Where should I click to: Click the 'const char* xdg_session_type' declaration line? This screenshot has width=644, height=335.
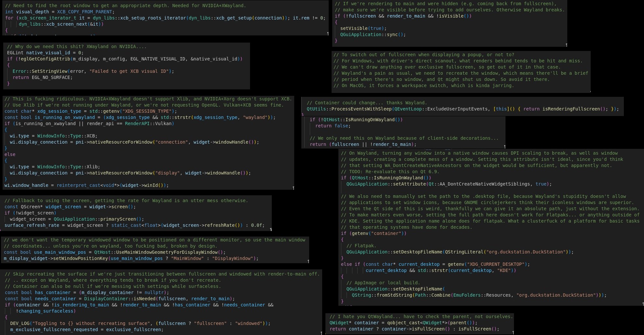(91, 111)
